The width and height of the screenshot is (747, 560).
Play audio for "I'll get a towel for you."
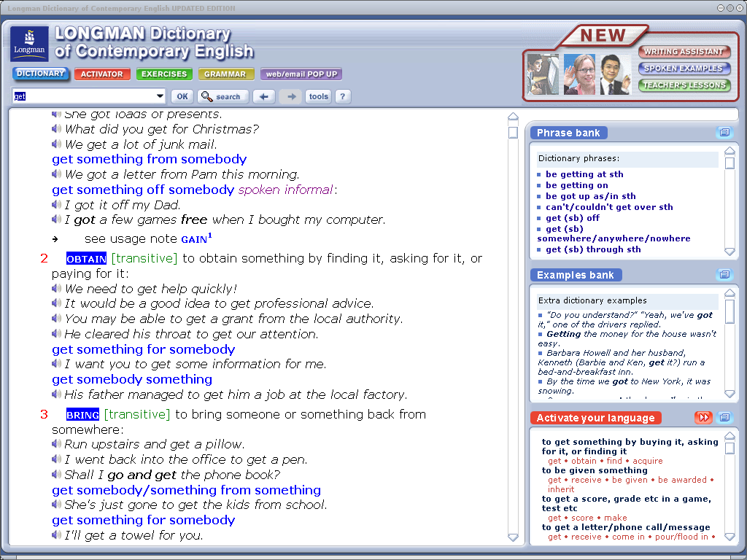[x=56, y=534]
